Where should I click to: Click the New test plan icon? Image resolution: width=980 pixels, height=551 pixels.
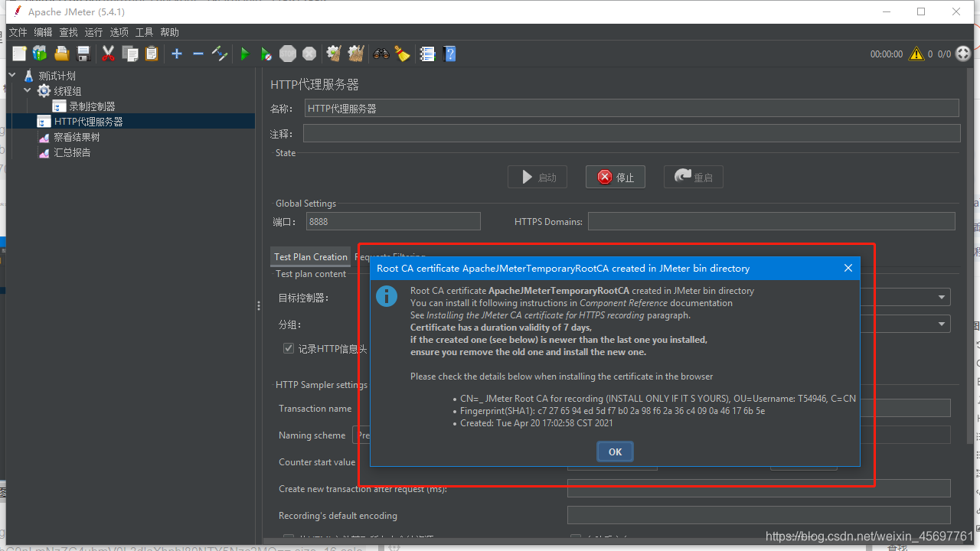[x=19, y=54]
